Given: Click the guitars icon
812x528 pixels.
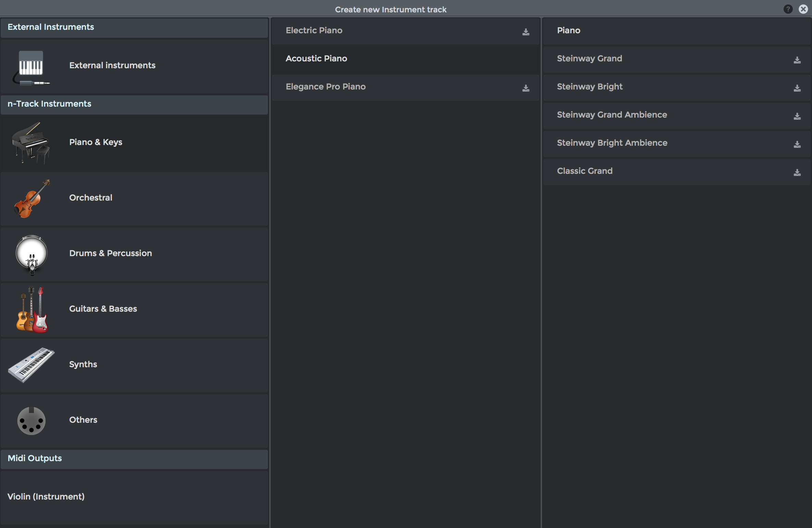Looking at the screenshot, I should (32, 310).
